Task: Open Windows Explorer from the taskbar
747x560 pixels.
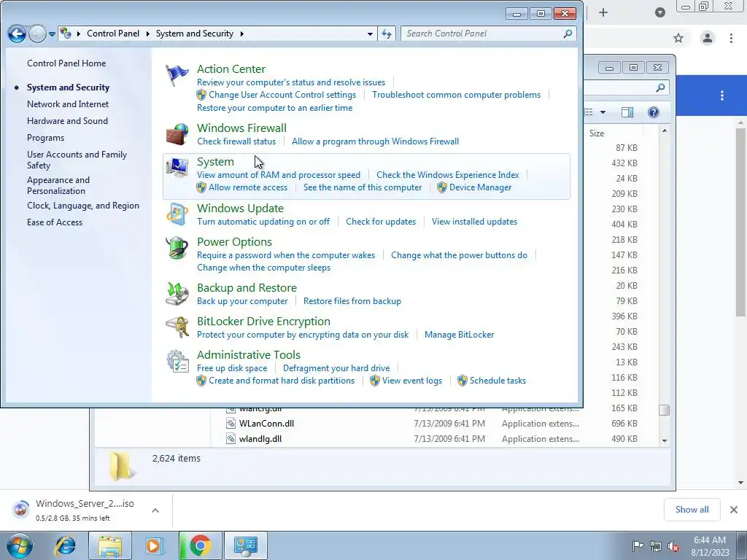Action: [110, 545]
